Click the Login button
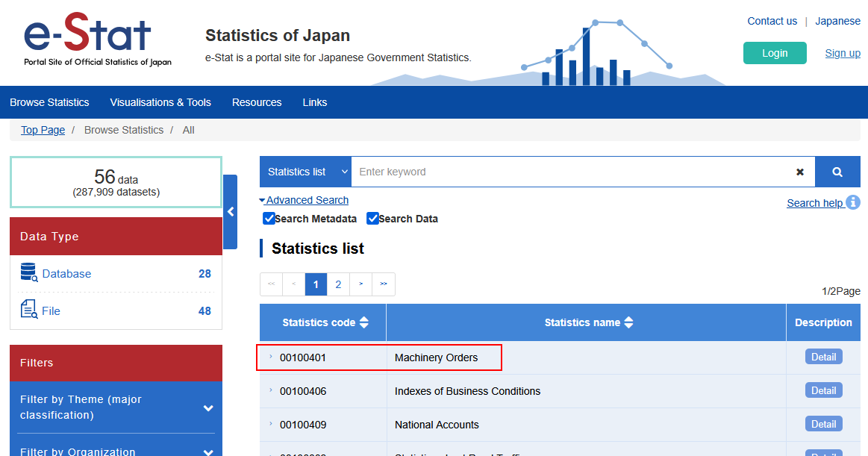Screen dimensions: 868x456 tap(774, 53)
